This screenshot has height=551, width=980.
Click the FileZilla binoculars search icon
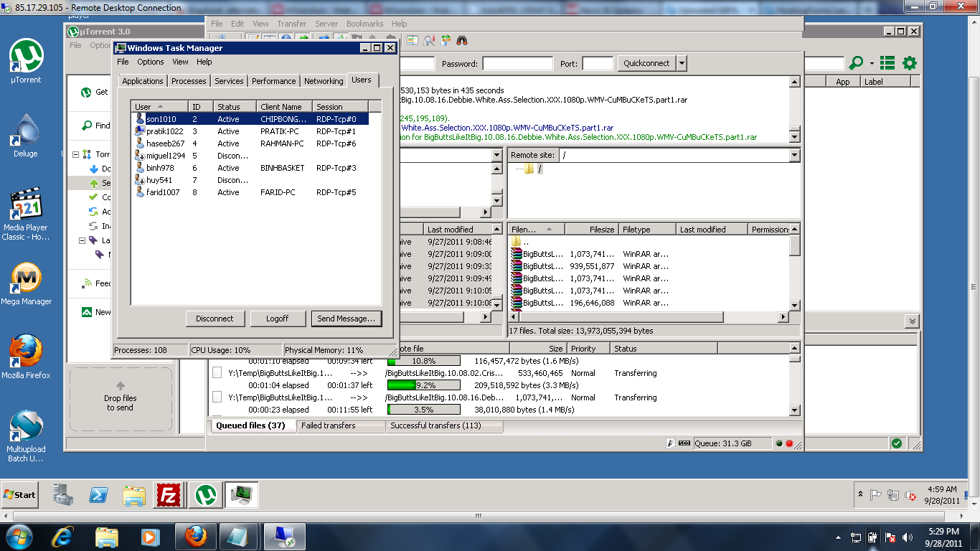click(x=463, y=41)
